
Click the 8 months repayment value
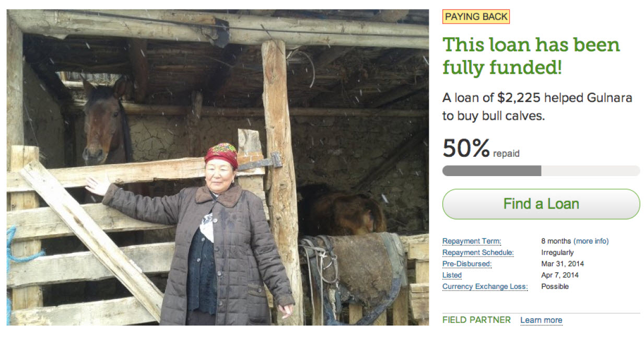[556, 241]
